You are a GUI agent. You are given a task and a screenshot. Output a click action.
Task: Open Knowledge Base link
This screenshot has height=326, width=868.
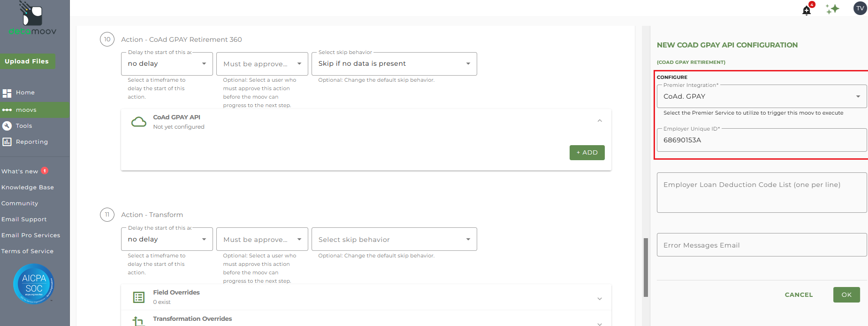click(x=28, y=187)
